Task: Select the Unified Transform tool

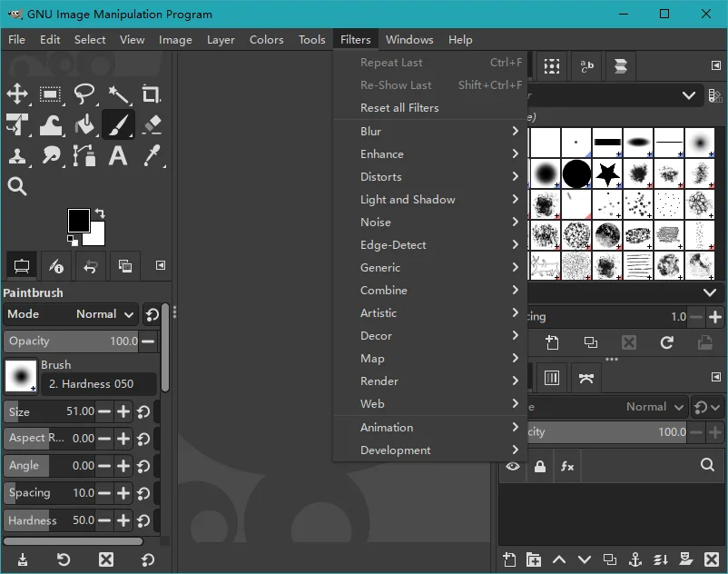Action: (x=17, y=125)
